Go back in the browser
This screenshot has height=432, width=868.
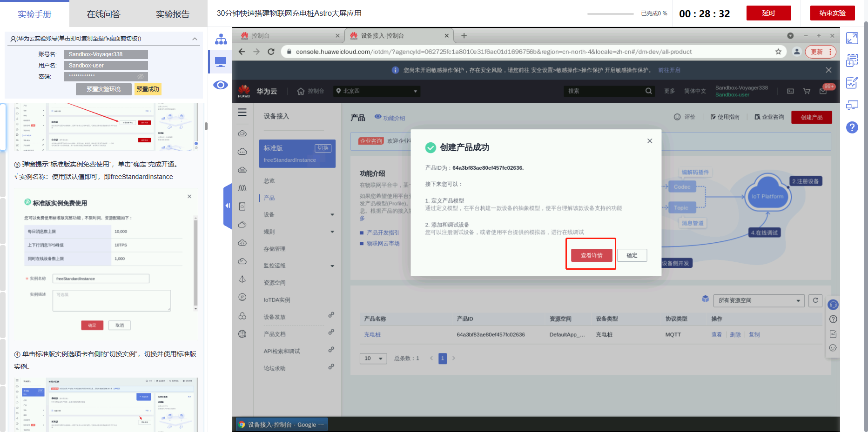click(242, 52)
